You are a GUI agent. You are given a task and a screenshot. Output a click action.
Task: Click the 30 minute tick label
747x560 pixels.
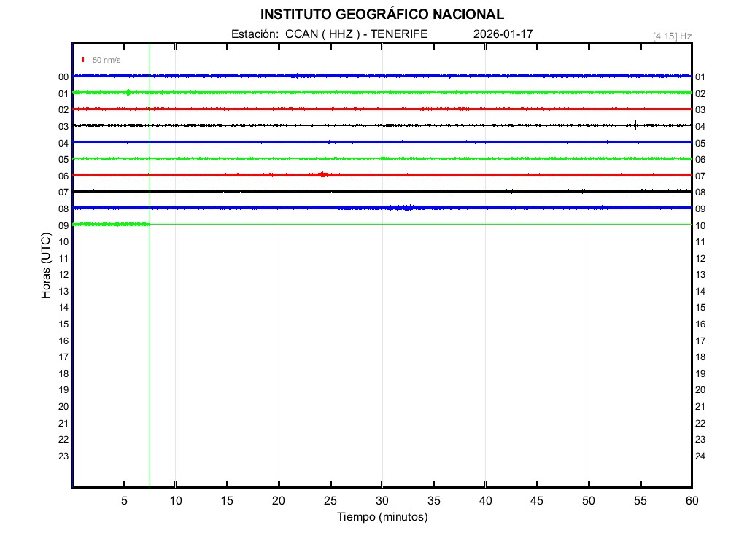point(382,501)
